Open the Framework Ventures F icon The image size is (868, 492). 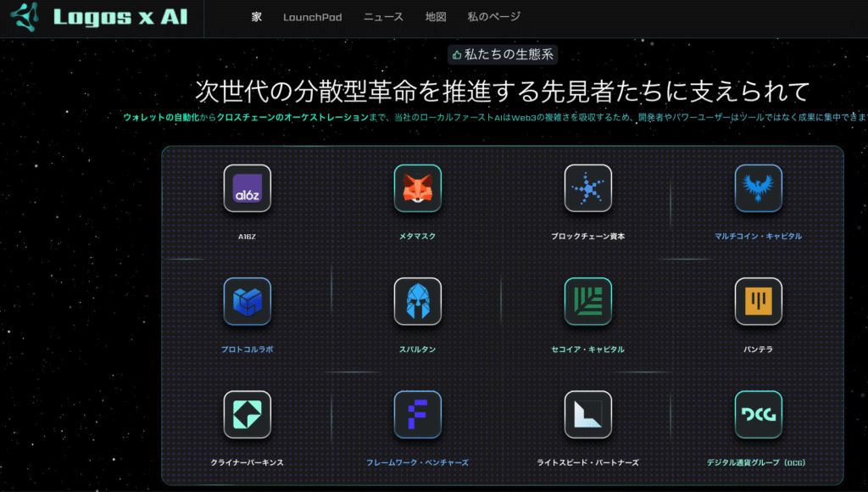(x=417, y=415)
